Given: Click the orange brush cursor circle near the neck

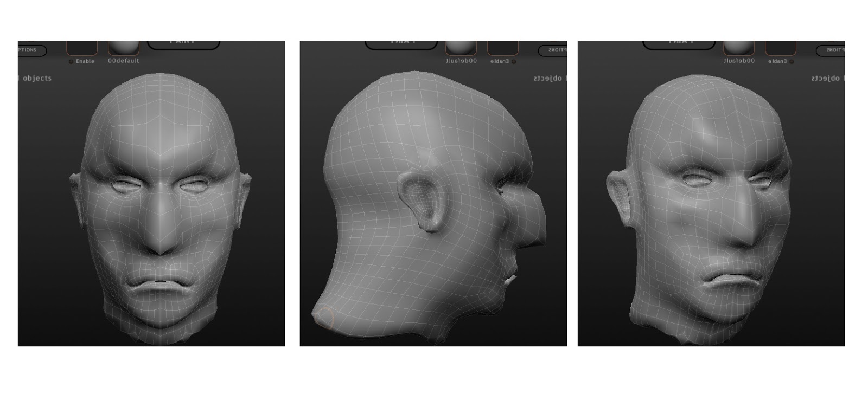Looking at the screenshot, I should click(324, 318).
